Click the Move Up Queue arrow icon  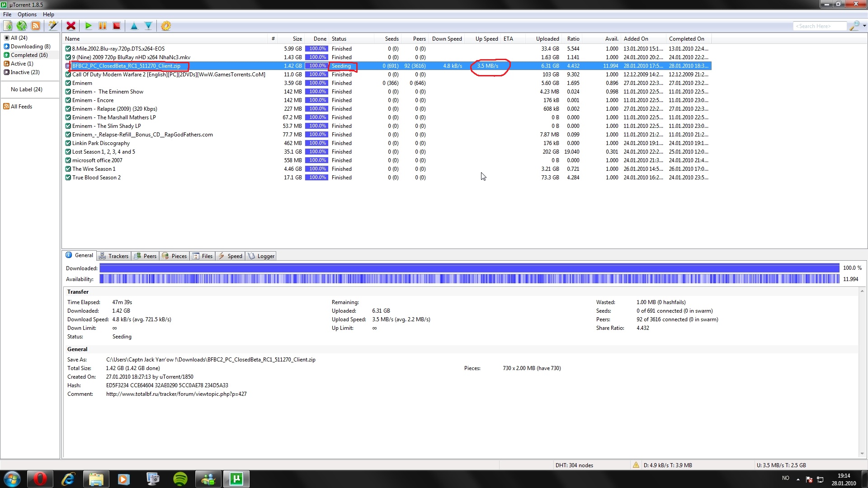pos(134,26)
